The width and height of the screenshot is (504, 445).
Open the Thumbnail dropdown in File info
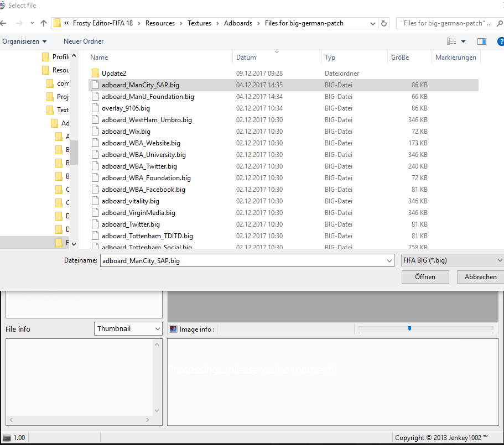click(x=128, y=329)
